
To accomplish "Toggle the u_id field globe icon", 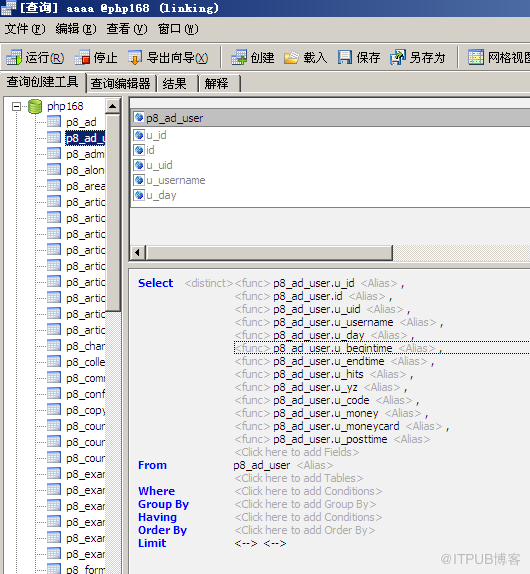I will point(139,135).
